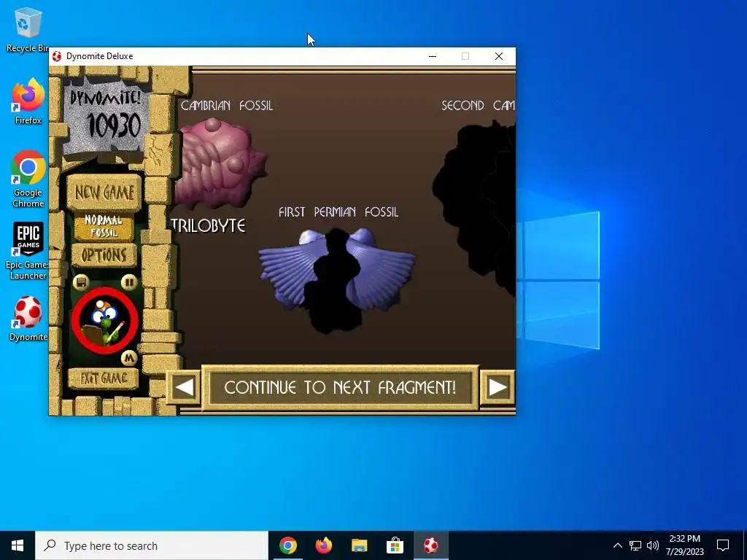Select the Firefox desktop shortcut
Image resolution: width=747 pixels, height=560 pixels.
28,101
